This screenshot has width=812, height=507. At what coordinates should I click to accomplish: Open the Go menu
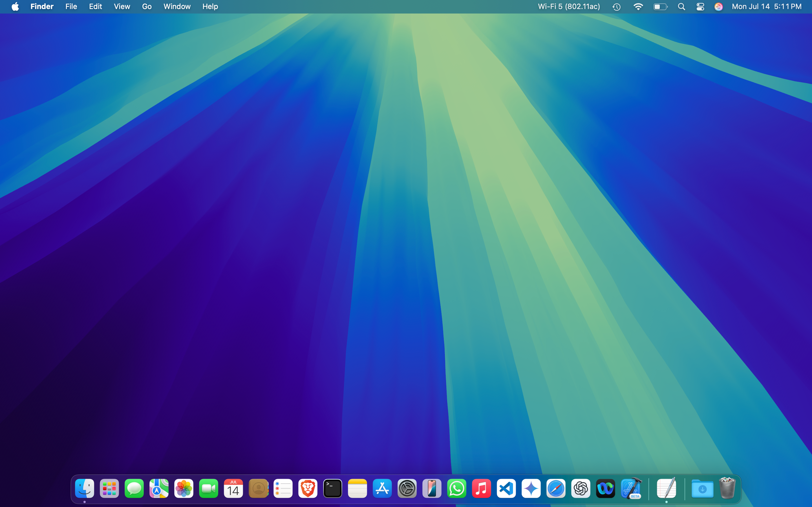coord(147,7)
